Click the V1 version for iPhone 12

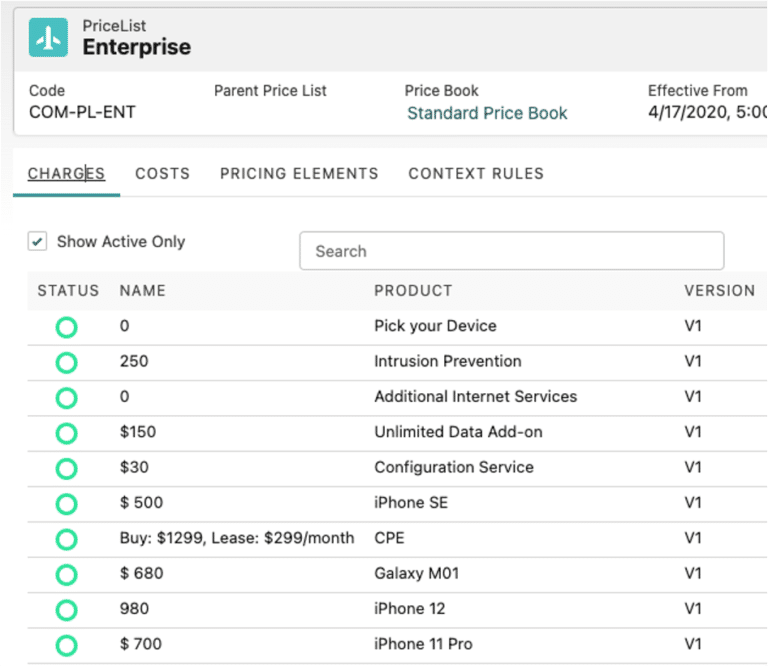(693, 608)
